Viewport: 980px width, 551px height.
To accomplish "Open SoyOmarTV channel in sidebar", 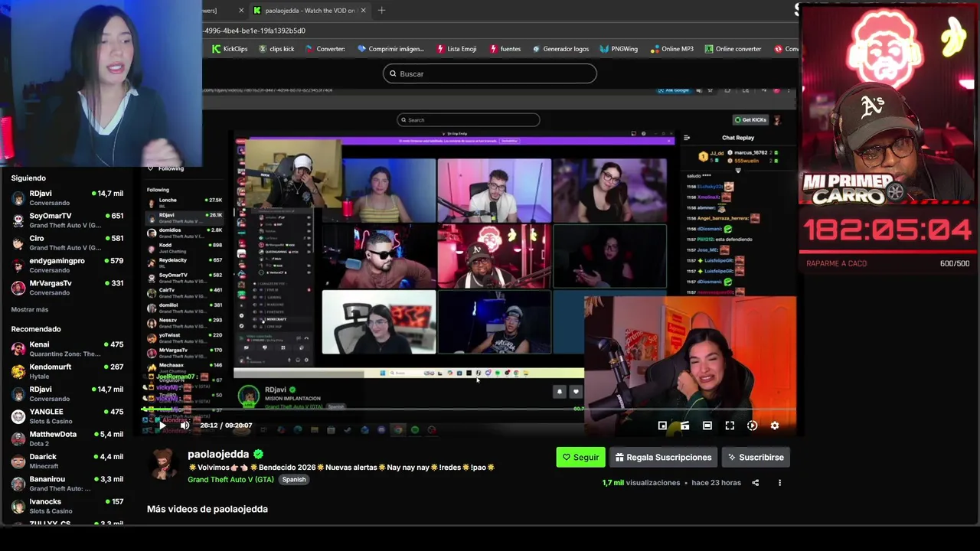I will [67, 220].
